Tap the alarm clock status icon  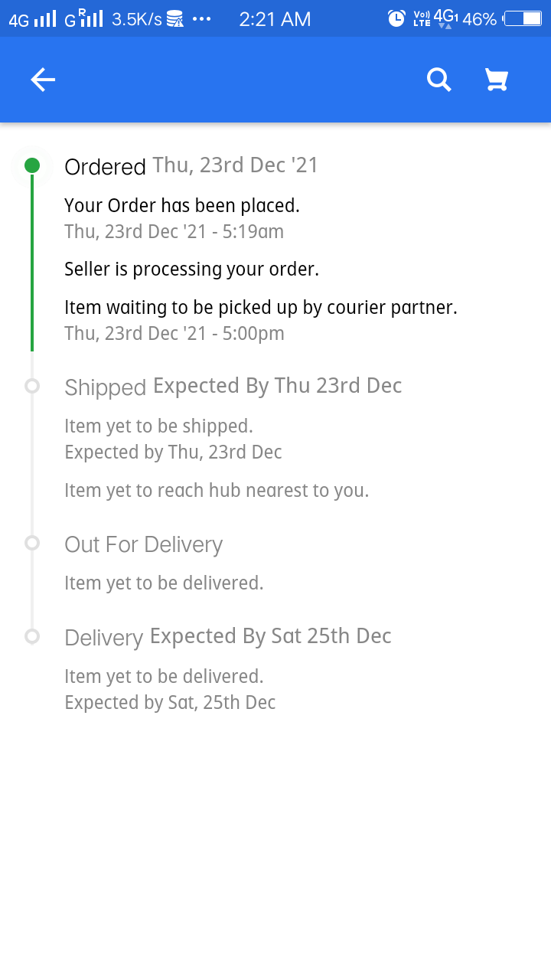[396, 19]
